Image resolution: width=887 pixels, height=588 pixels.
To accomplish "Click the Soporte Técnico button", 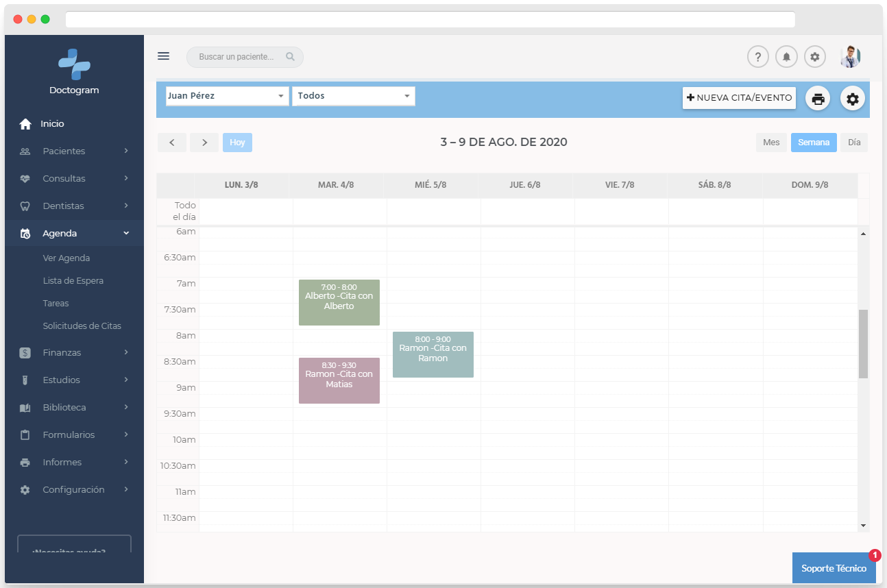I will (x=834, y=568).
